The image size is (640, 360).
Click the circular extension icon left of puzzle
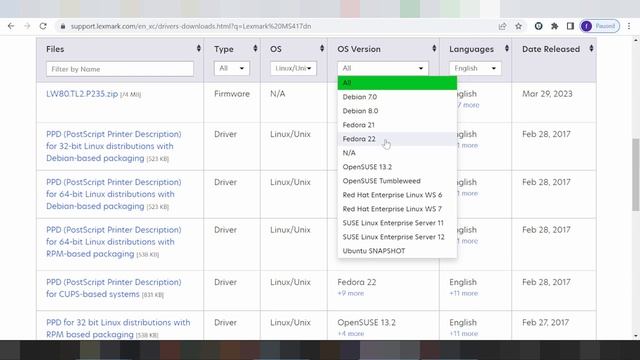click(538, 26)
